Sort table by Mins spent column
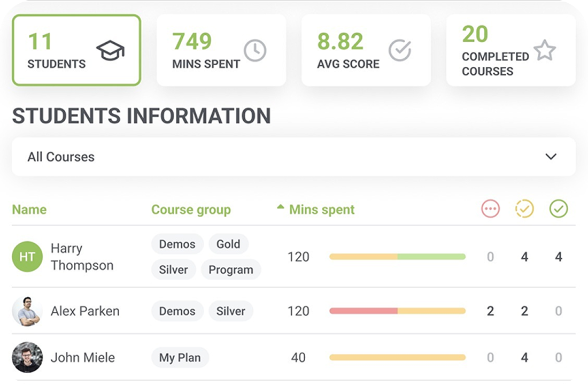The image size is (588, 385). pos(321,210)
